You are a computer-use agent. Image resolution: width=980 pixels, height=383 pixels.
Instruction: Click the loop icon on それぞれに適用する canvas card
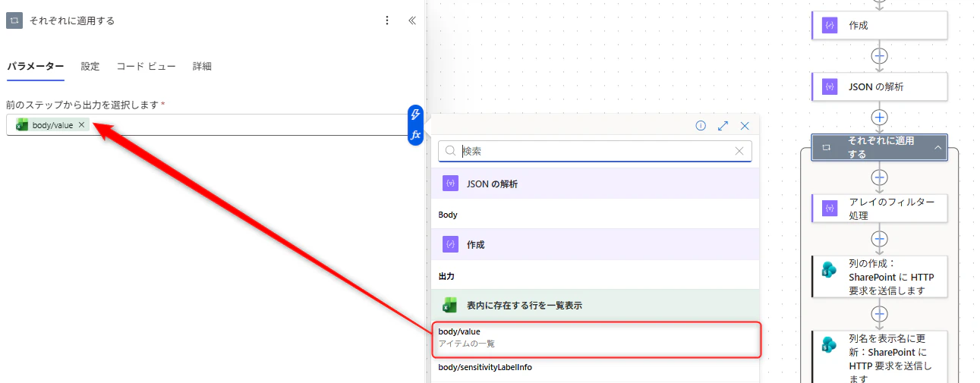(x=827, y=147)
